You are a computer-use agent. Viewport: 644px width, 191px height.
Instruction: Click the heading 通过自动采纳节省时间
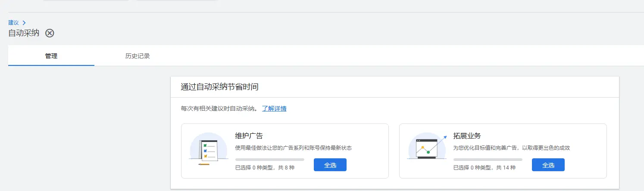(219, 87)
